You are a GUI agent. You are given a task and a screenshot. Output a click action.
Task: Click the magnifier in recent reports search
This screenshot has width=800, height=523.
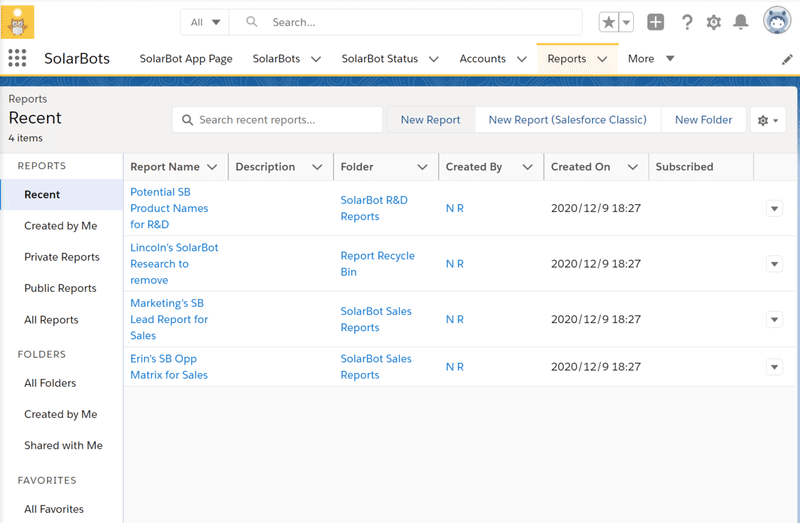tap(187, 120)
